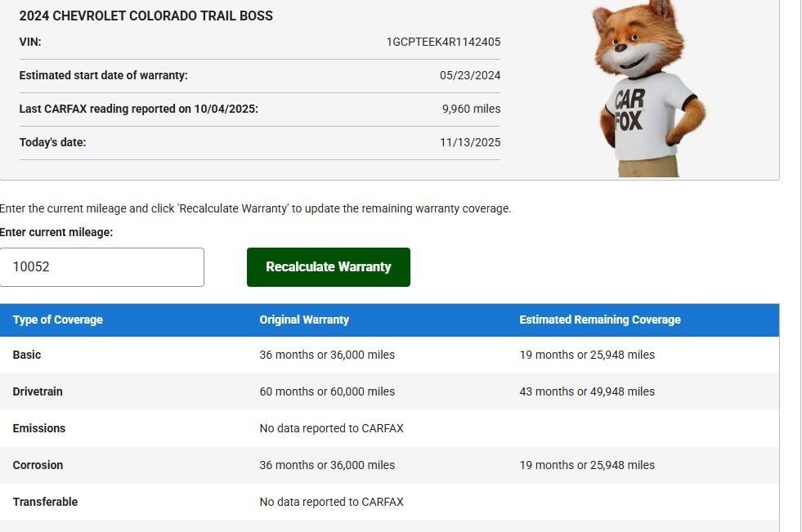
Task: Click the Recalculate Warranty button
Action: tap(328, 267)
